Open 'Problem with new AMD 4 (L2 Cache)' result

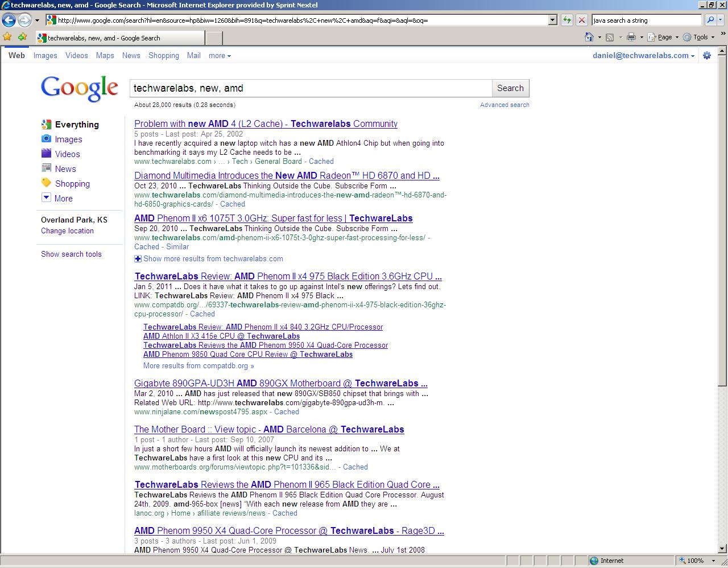(266, 124)
